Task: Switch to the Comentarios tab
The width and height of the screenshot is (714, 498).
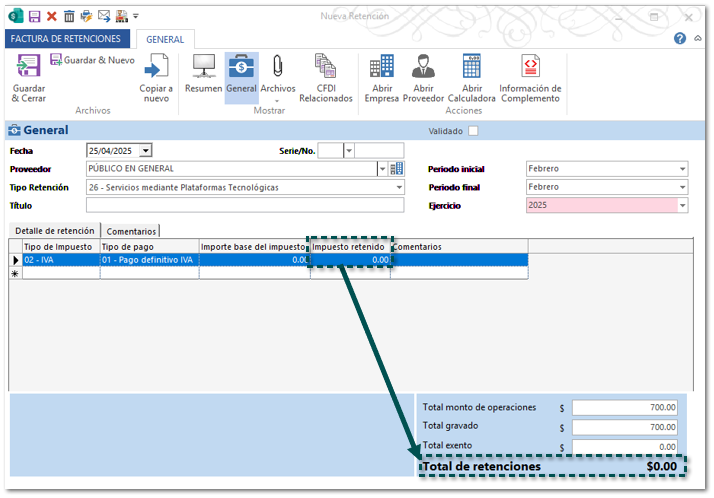Action: [x=132, y=231]
